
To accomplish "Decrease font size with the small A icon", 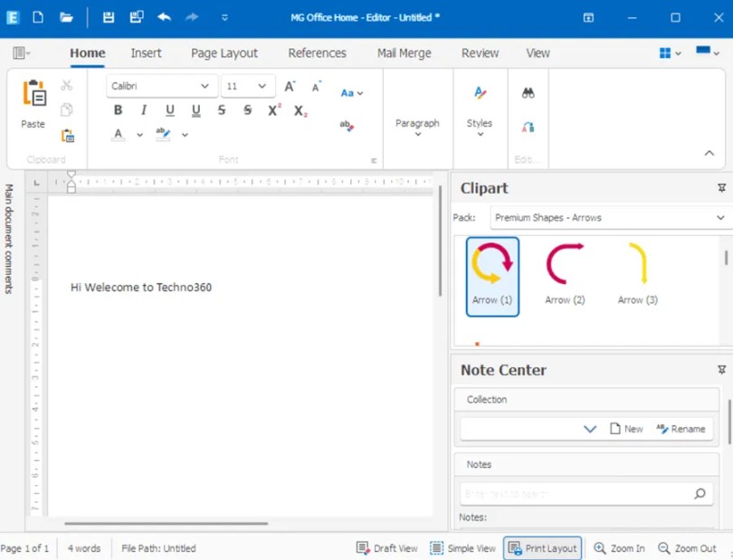I will pyautogui.click(x=317, y=87).
